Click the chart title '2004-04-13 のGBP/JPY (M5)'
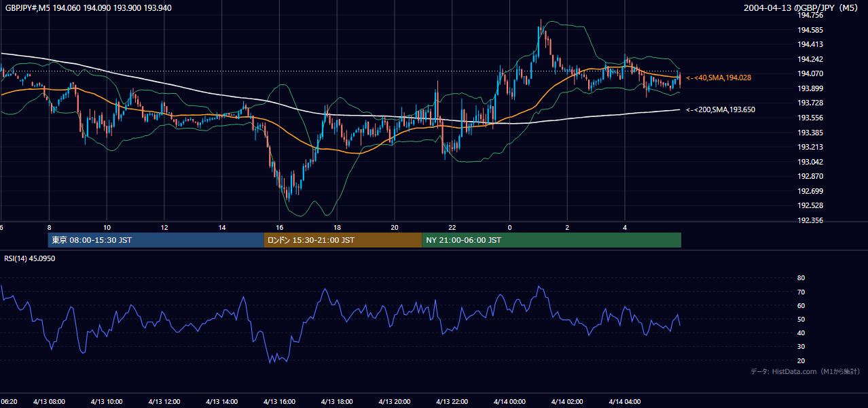 (801, 8)
